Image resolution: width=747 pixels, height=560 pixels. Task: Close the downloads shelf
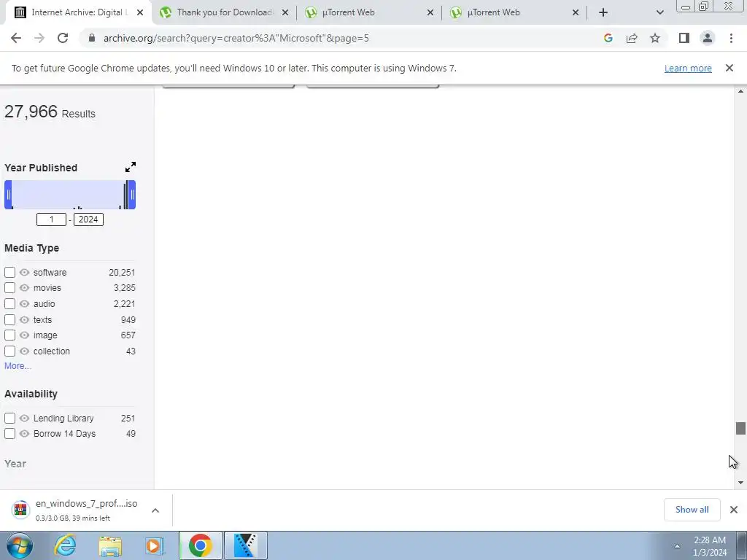pos(734,510)
